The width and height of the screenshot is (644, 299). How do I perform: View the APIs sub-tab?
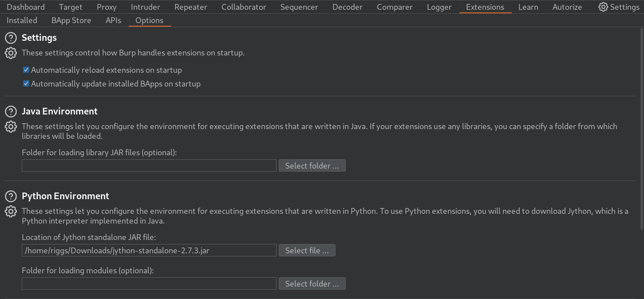[113, 20]
